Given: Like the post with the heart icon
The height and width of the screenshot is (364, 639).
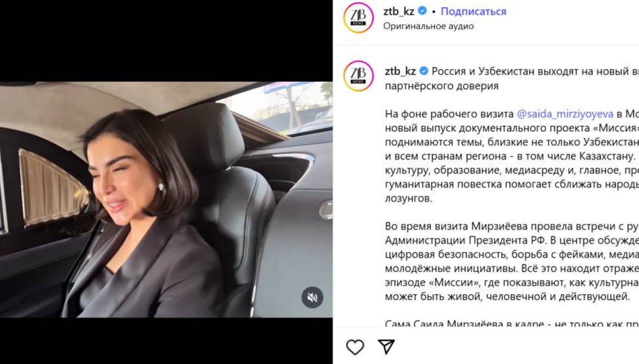Looking at the screenshot, I should 355,347.
